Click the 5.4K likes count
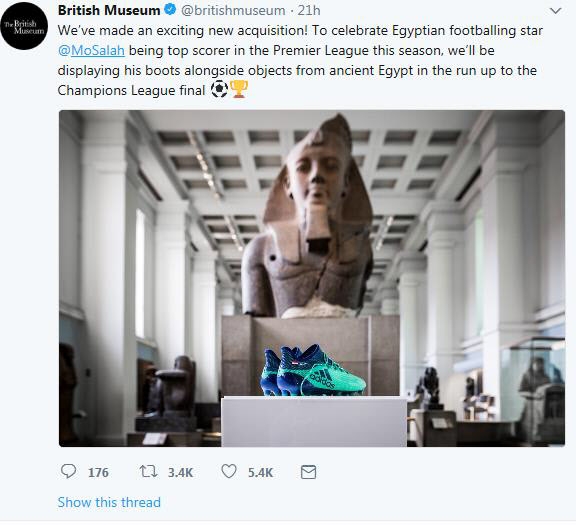The image size is (576, 525). pyautogui.click(x=260, y=472)
